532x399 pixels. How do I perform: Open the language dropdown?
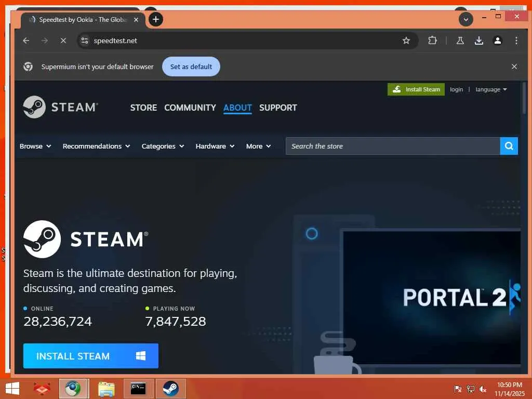click(x=491, y=89)
